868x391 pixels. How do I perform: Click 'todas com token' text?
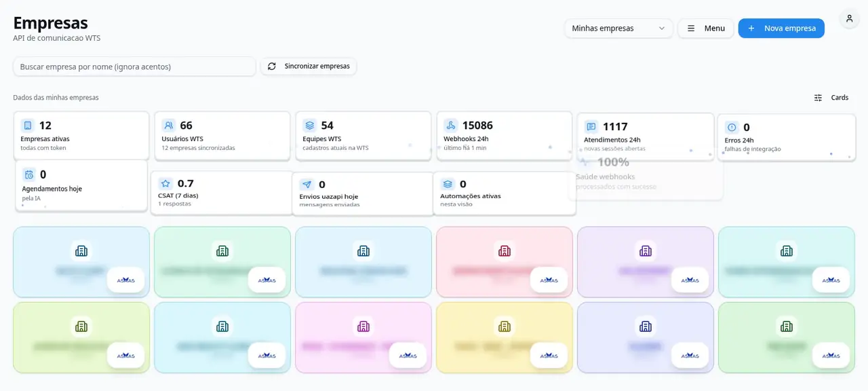(x=43, y=148)
